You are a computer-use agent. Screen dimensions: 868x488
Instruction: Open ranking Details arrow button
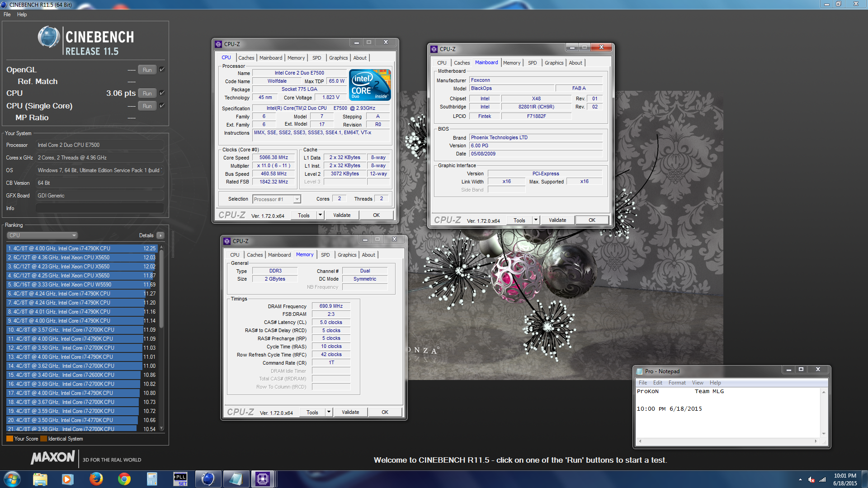pos(160,235)
